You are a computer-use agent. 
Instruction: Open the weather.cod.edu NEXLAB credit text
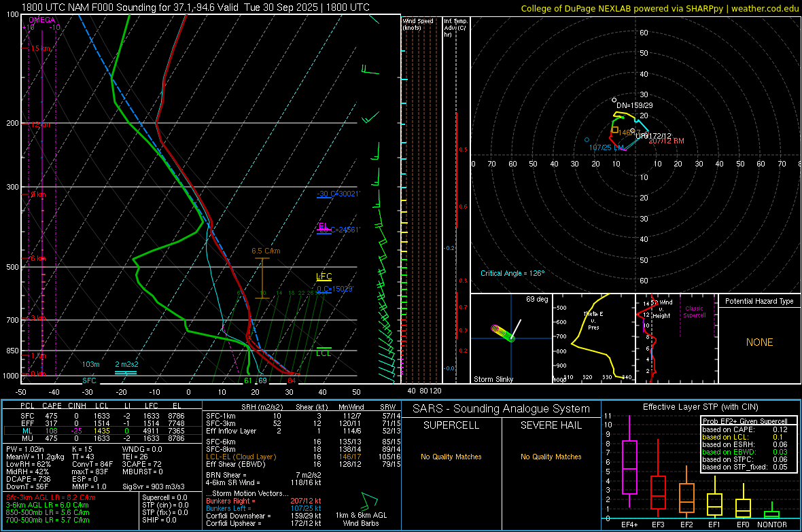pos(660,8)
